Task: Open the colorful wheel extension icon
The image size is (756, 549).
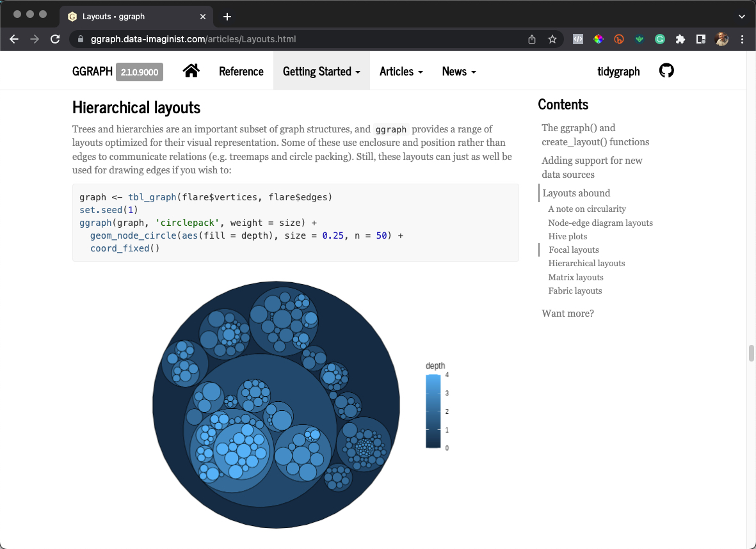Action: (x=599, y=39)
